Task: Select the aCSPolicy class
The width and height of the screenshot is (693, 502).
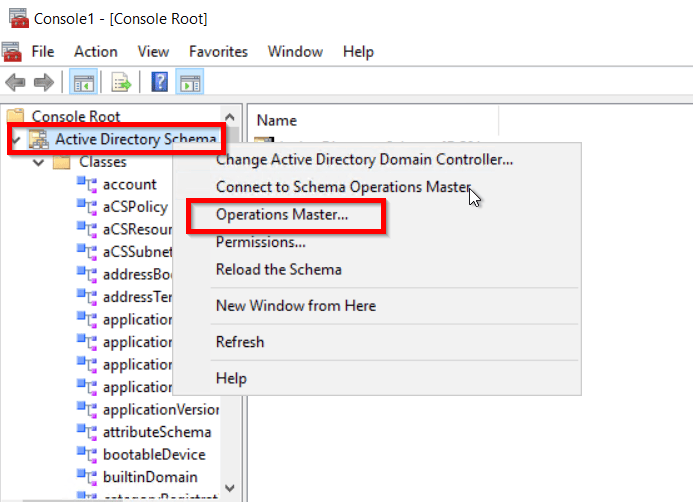Action: tap(135, 207)
